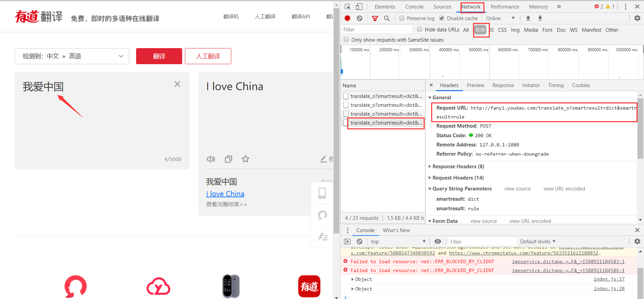Open mobile phone sidebar icon
This screenshot has width=644, height=299.
[x=322, y=193]
